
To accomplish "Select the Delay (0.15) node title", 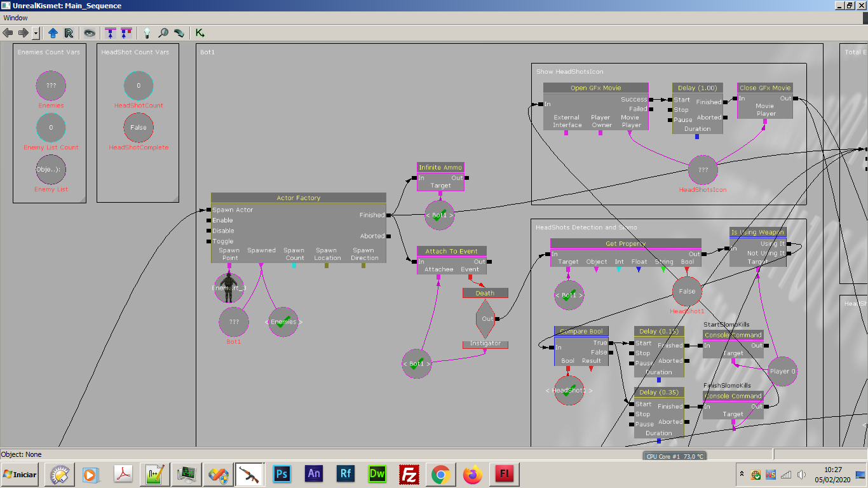I will 658,331.
